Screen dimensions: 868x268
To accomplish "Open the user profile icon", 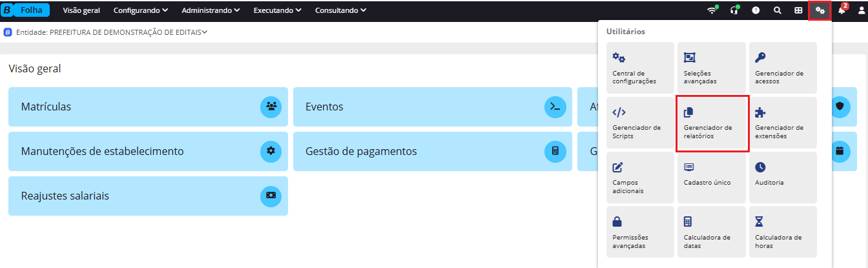I will pos(860,10).
